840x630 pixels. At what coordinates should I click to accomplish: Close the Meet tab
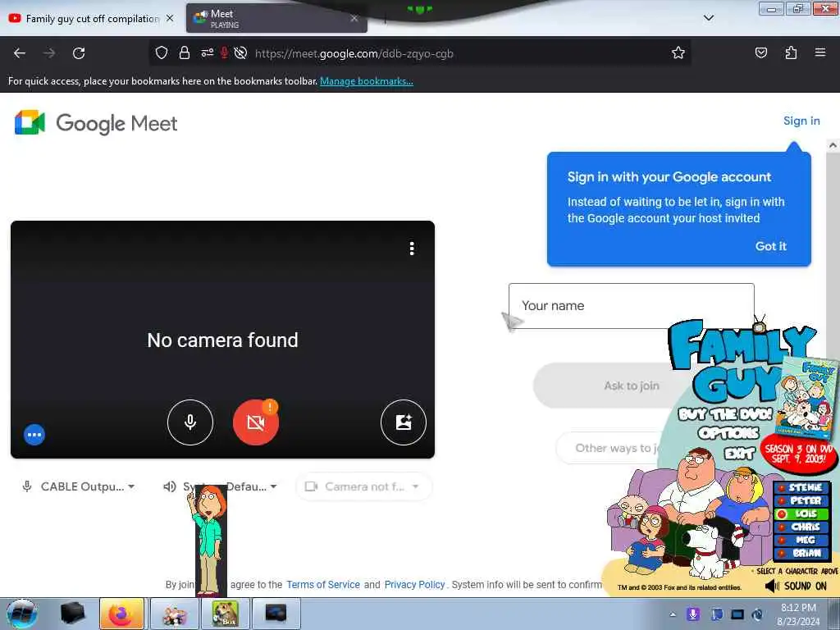click(354, 18)
